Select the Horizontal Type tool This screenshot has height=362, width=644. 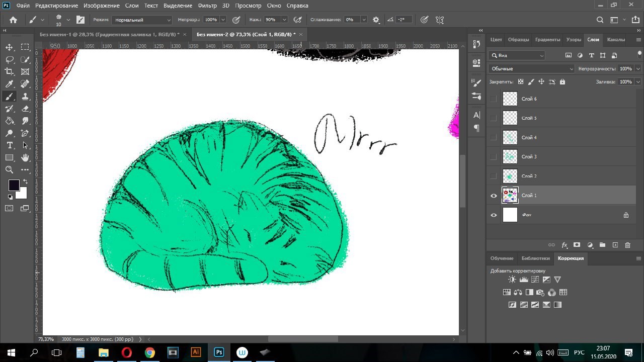(10, 145)
